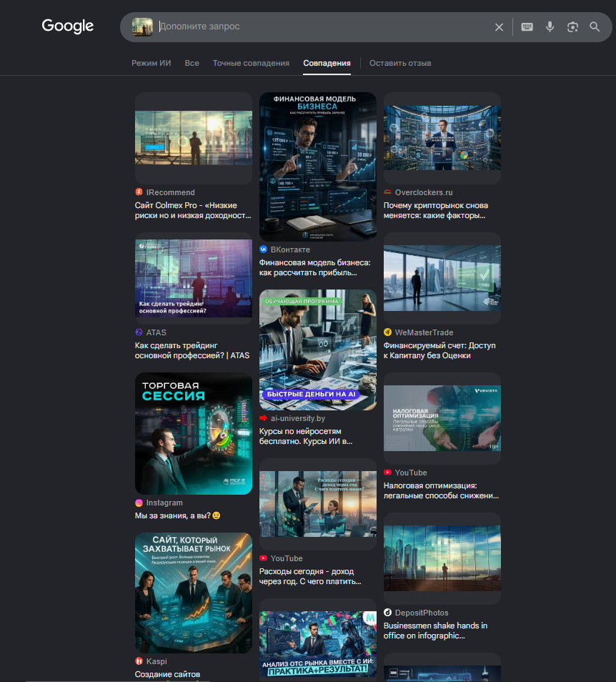Switch to the 'Режим ИИ' tab
The height and width of the screenshot is (682, 616).
(x=151, y=63)
